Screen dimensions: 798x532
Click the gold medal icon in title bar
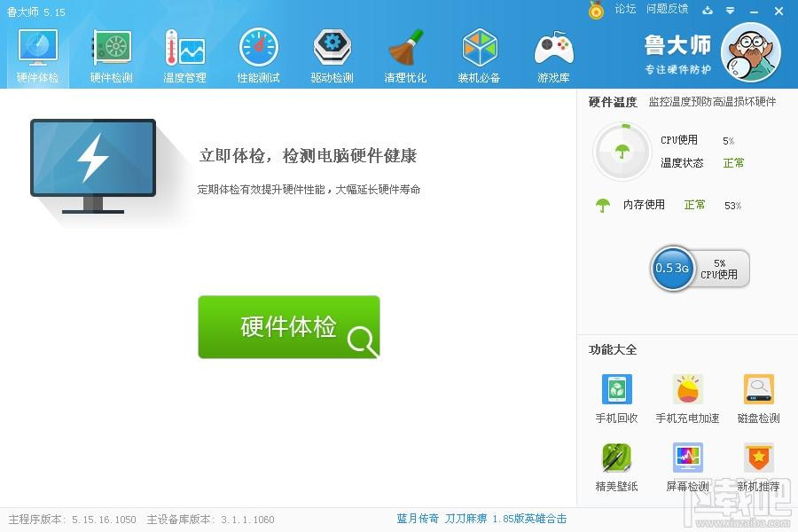click(596, 10)
